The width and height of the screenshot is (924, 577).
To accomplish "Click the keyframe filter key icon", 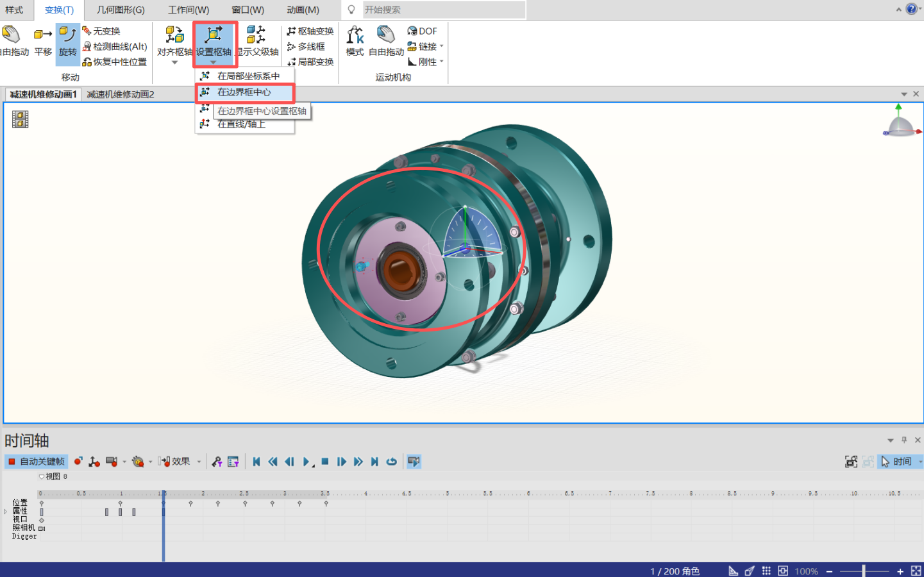I will click(x=217, y=462).
